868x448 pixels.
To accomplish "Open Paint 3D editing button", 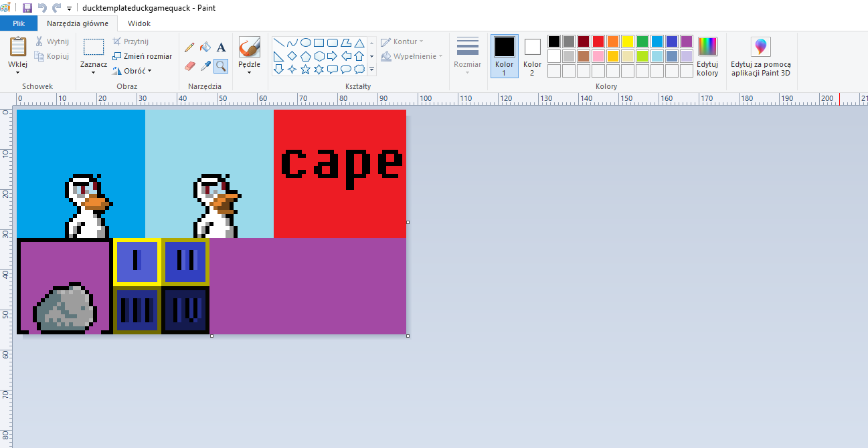I will (761, 58).
